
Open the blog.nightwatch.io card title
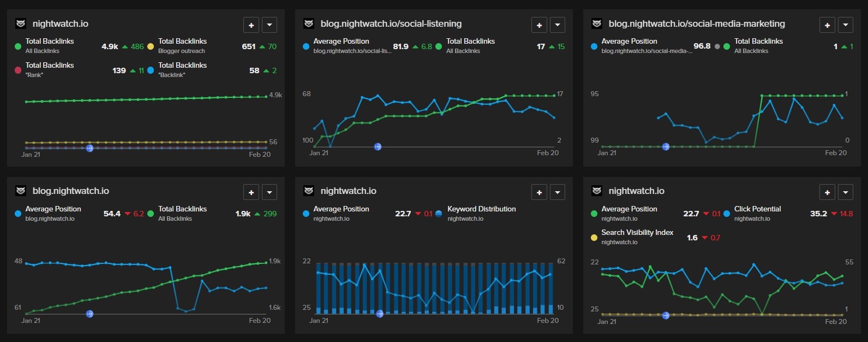coord(70,191)
